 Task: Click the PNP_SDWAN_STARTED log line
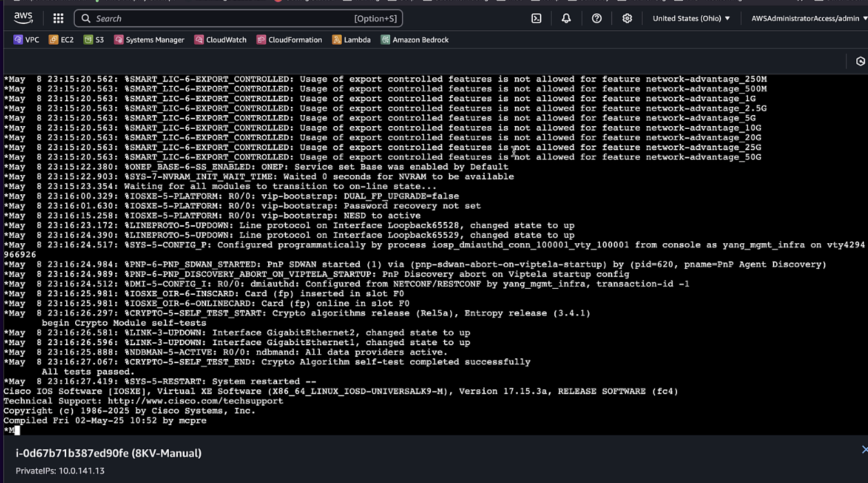click(x=415, y=265)
